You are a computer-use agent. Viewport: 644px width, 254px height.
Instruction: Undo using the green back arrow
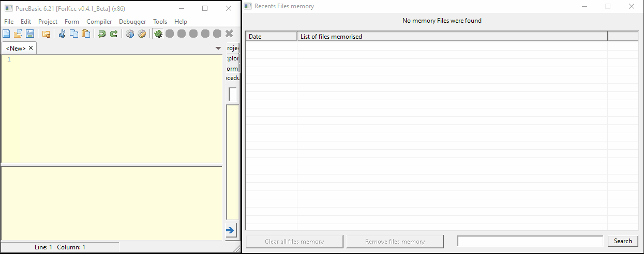coord(102,34)
